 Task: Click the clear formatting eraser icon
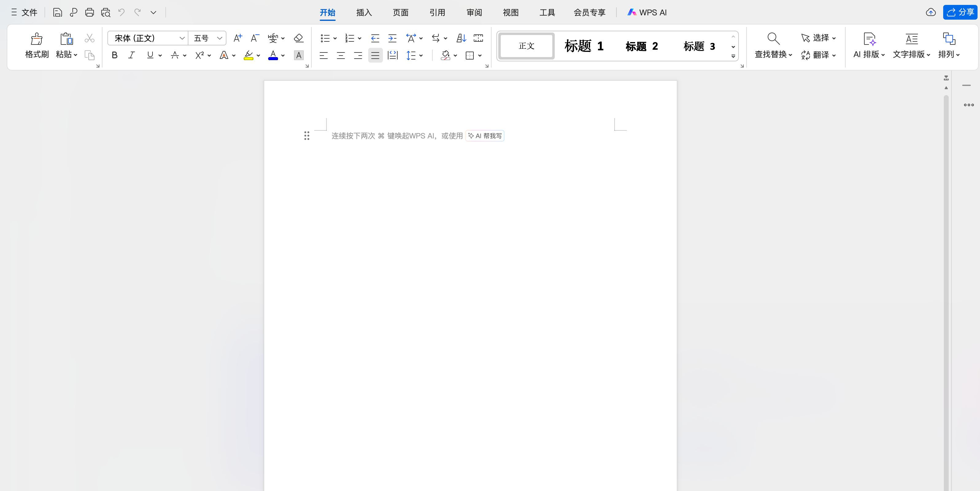point(299,38)
